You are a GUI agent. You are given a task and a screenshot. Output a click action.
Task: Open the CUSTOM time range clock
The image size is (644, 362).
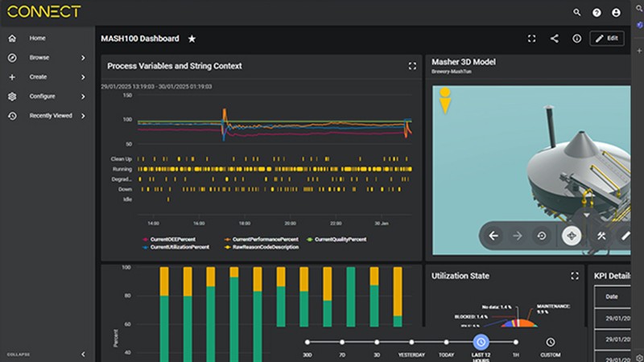[551, 342]
